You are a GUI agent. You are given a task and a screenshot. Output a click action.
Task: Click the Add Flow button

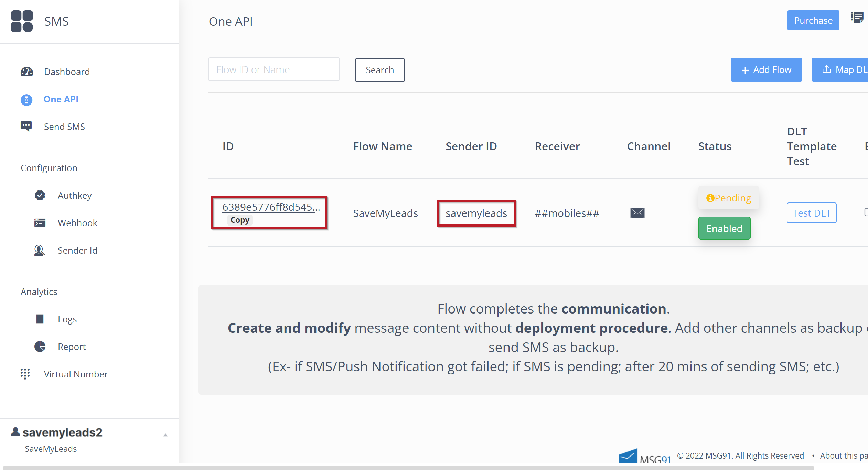766,70
